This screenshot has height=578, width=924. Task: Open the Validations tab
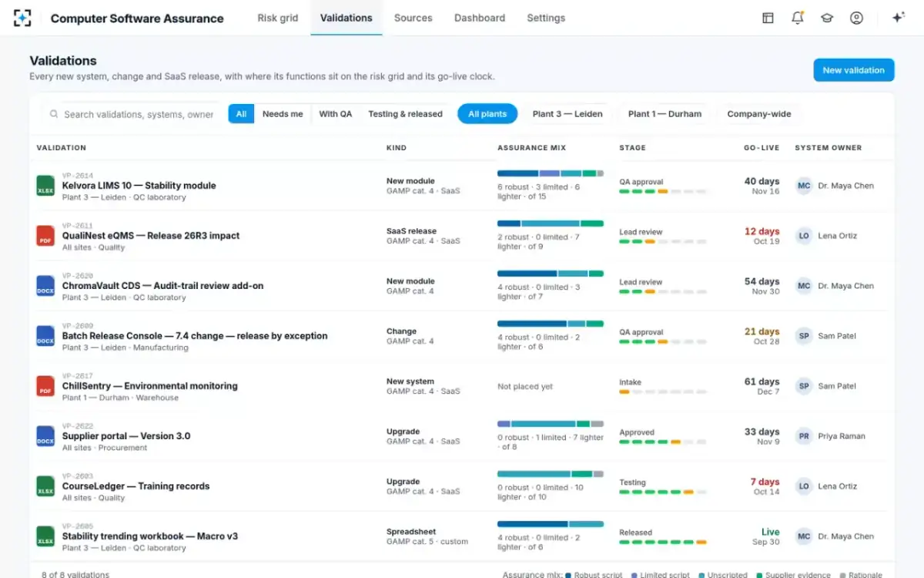click(x=346, y=18)
